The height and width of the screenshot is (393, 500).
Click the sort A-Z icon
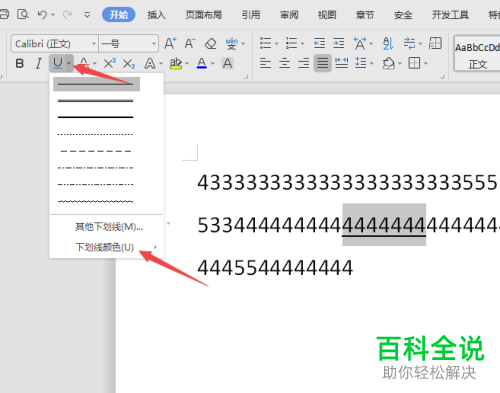pos(388,43)
